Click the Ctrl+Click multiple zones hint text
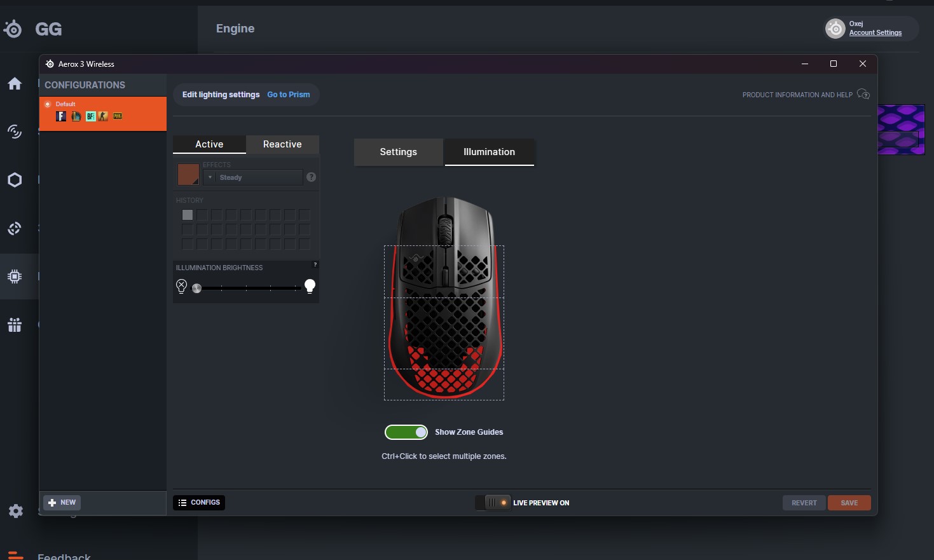The width and height of the screenshot is (934, 560). tap(444, 456)
